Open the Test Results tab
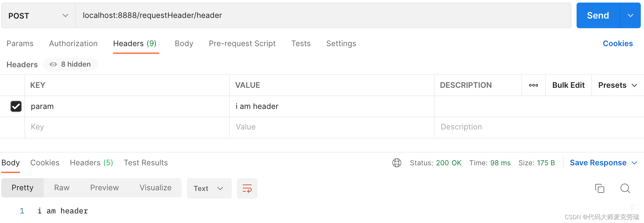The image size is (644, 223). 146,163
